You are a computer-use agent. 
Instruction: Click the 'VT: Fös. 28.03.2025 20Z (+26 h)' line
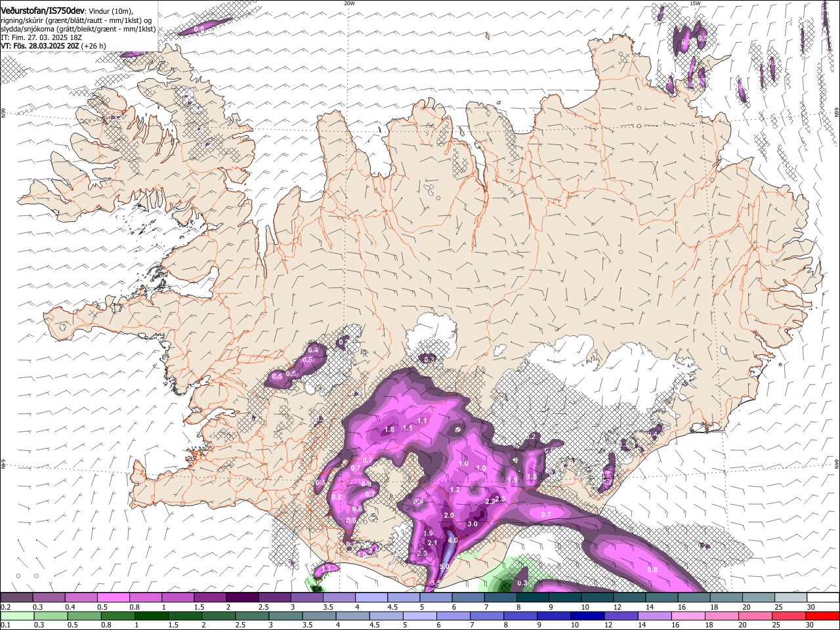pos(53,47)
